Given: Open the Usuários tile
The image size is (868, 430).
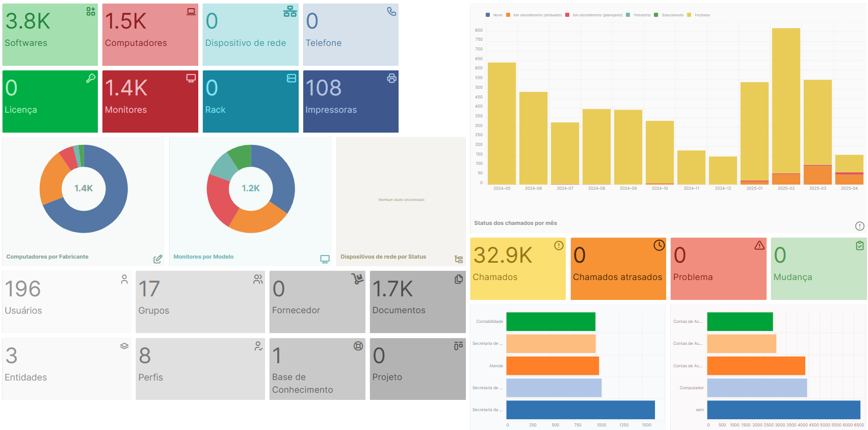Looking at the screenshot, I should tap(66, 301).
